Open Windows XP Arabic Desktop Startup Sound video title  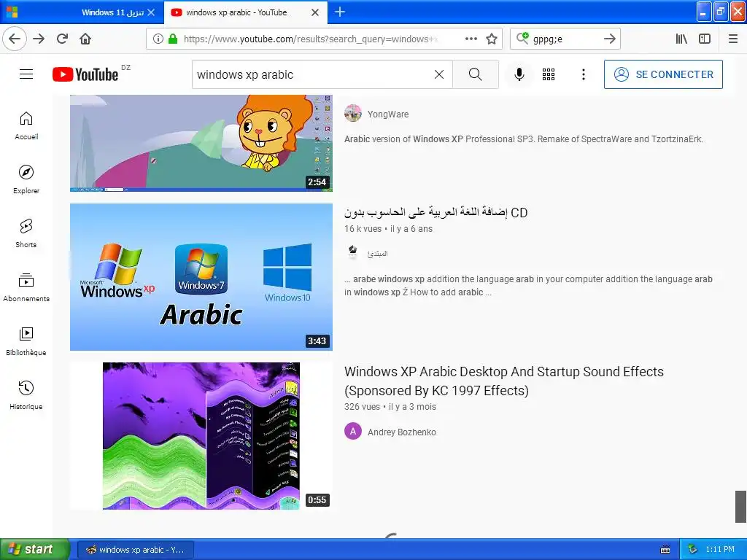pos(504,381)
